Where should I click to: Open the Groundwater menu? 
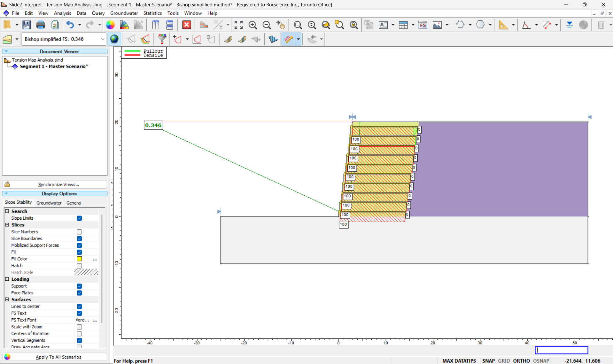pos(124,13)
